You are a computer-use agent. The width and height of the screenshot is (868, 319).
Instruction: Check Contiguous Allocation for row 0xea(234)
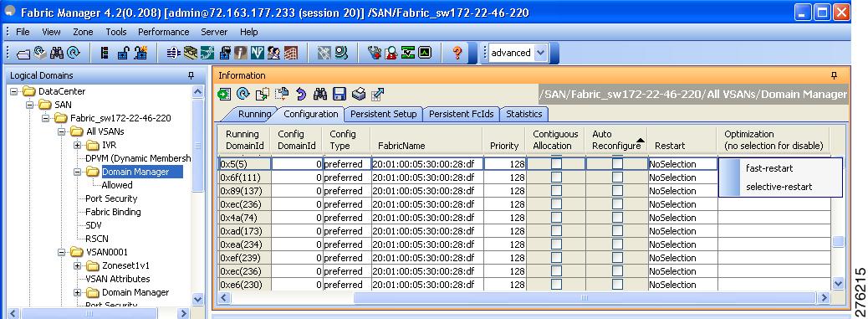pos(556,244)
